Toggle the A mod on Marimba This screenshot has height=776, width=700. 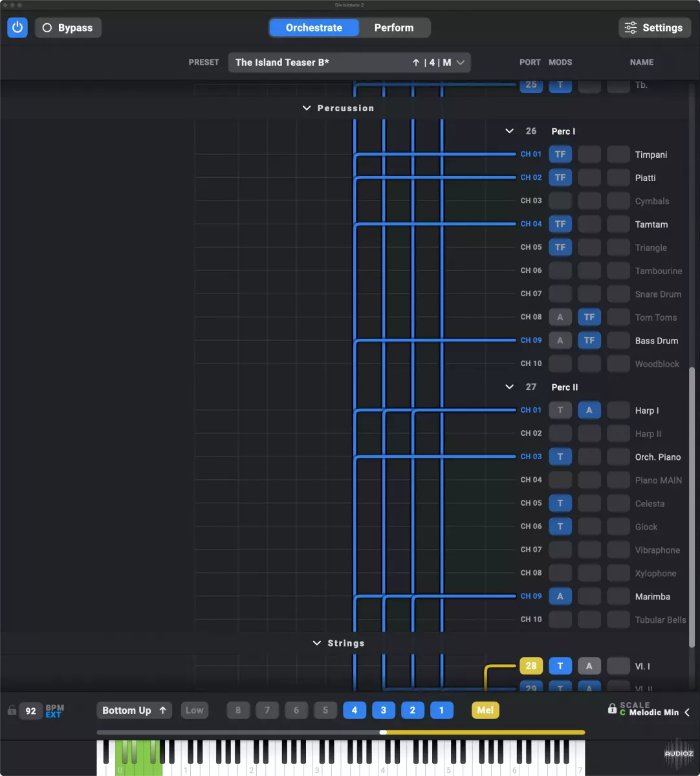pyautogui.click(x=560, y=596)
